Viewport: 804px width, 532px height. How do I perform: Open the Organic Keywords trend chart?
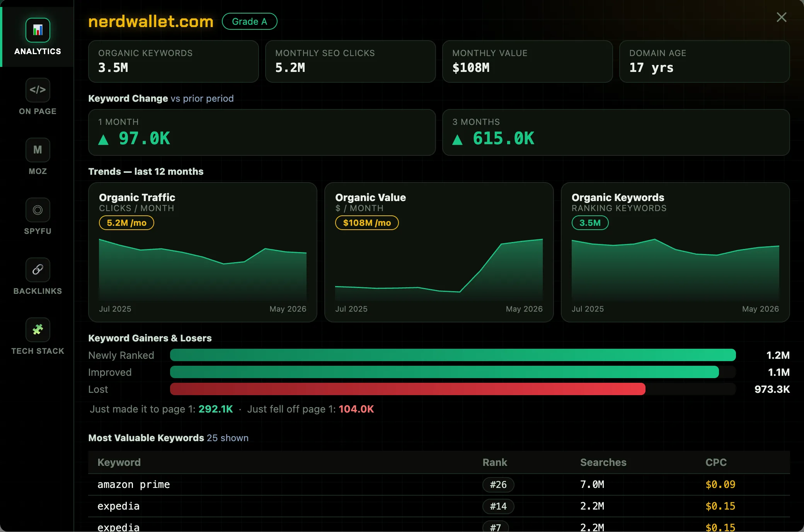[675, 270]
